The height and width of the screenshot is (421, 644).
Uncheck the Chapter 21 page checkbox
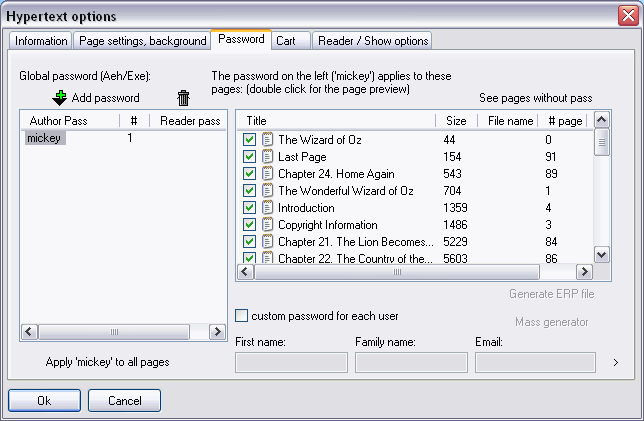pos(249,242)
